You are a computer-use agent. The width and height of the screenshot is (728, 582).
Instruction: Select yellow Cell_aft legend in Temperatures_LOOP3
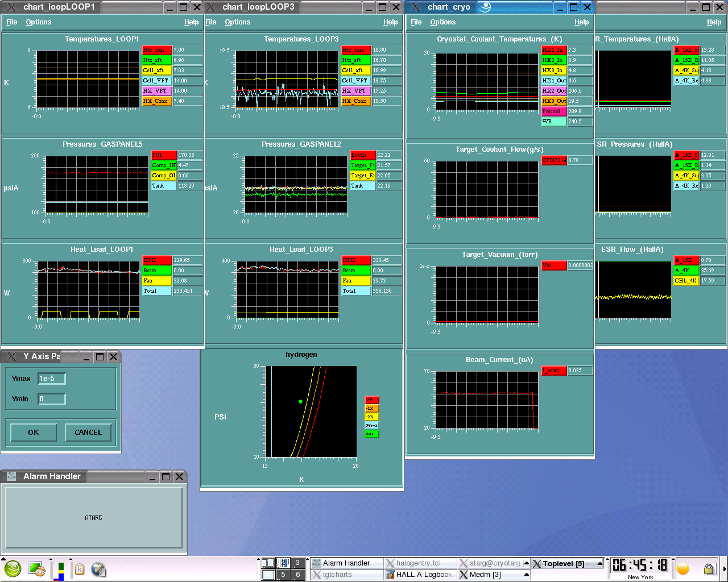click(x=355, y=70)
